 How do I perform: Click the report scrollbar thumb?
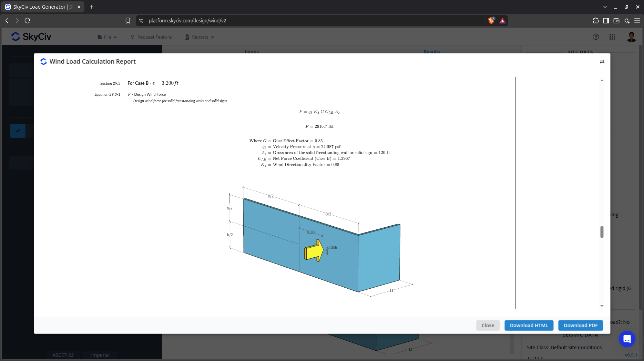[x=602, y=232]
